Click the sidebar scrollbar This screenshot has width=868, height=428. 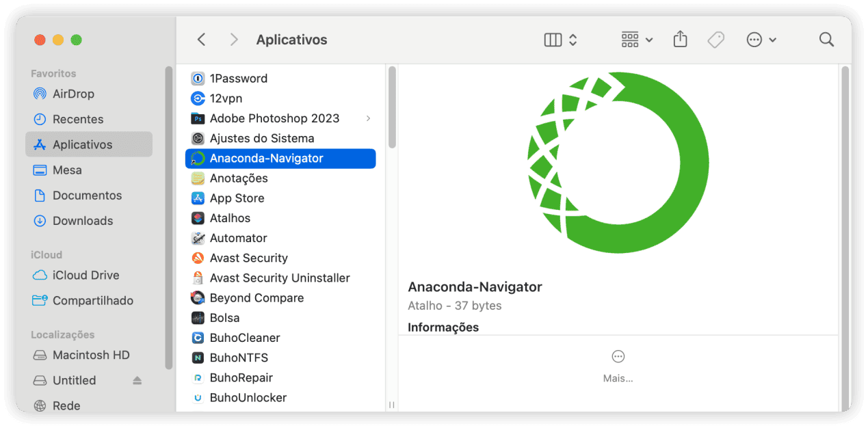169,217
